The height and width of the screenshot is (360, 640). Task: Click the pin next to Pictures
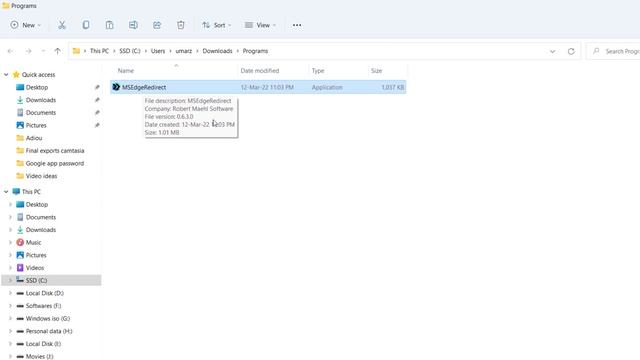point(97,125)
